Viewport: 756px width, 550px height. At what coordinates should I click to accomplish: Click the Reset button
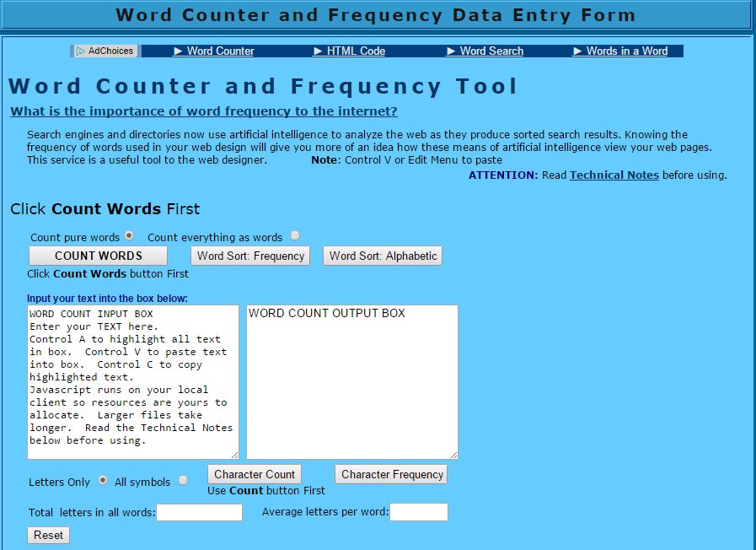click(x=48, y=535)
